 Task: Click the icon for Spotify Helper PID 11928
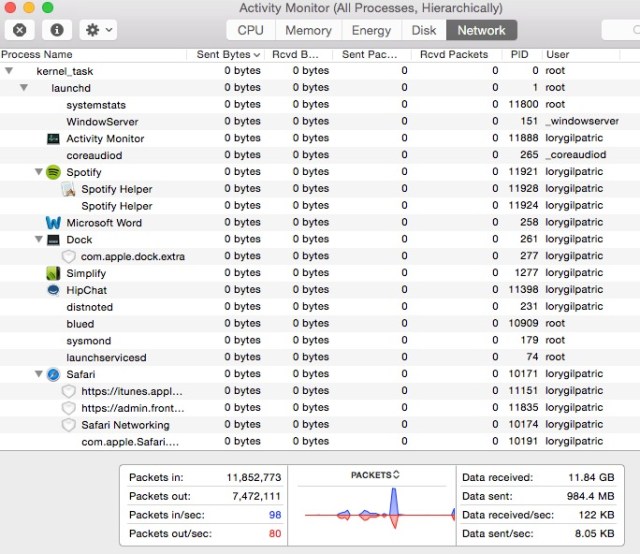[x=68, y=189]
